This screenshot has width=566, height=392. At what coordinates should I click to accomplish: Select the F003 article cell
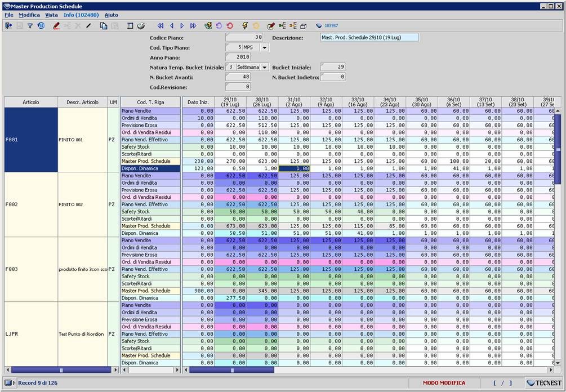(x=31, y=269)
